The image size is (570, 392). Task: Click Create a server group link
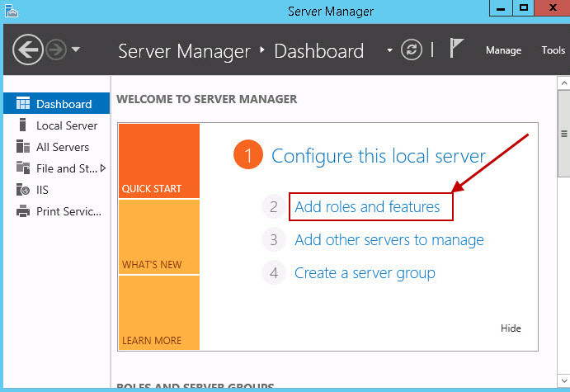(x=365, y=273)
